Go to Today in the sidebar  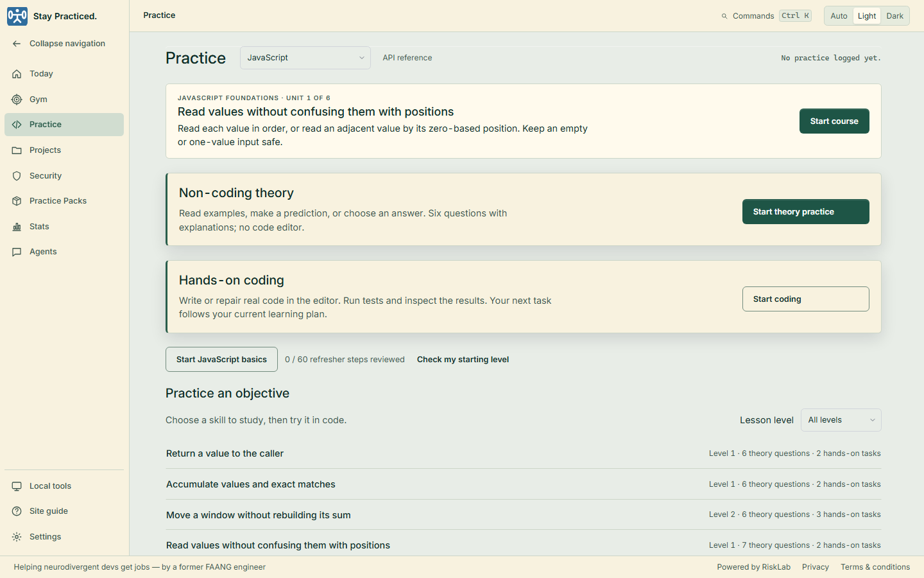click(64, 74)
